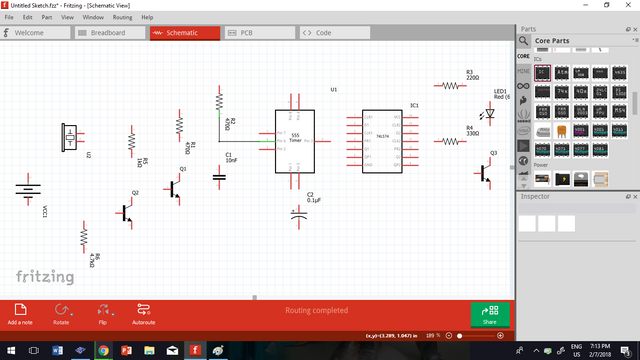
Task: Click the zoom slider handle
Action: pos(460,336)
